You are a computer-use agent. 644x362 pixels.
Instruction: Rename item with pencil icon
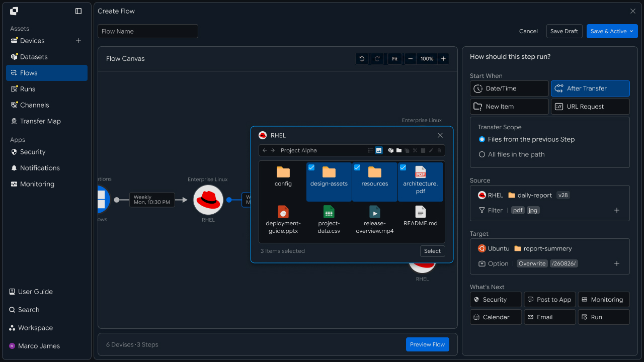tap(431, 150)
